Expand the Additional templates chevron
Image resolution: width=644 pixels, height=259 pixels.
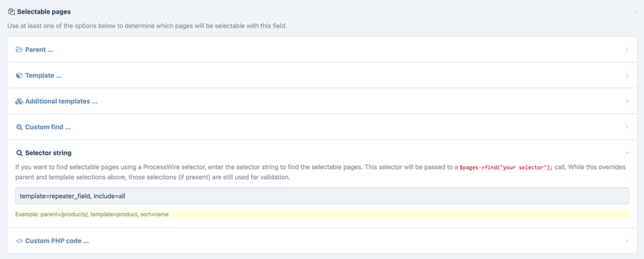[627, 101]
